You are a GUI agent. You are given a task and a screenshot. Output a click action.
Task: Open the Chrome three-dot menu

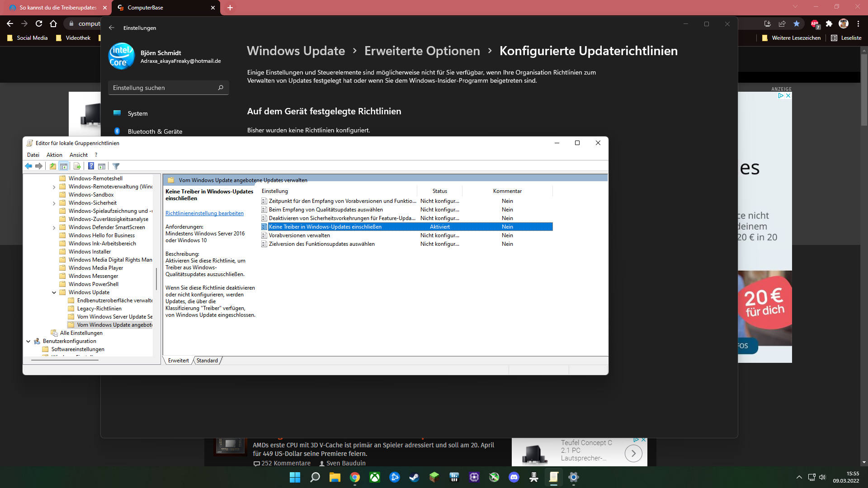tap(858, 24)
